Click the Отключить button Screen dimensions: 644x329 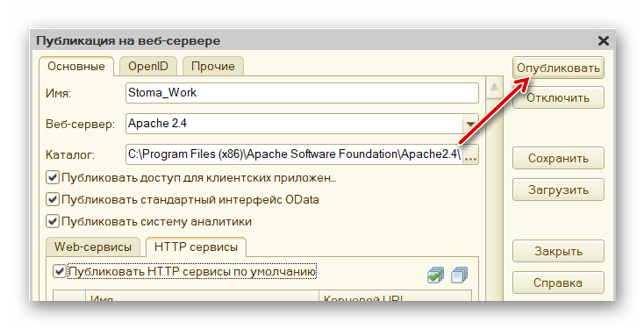click(x=558, y=97)
